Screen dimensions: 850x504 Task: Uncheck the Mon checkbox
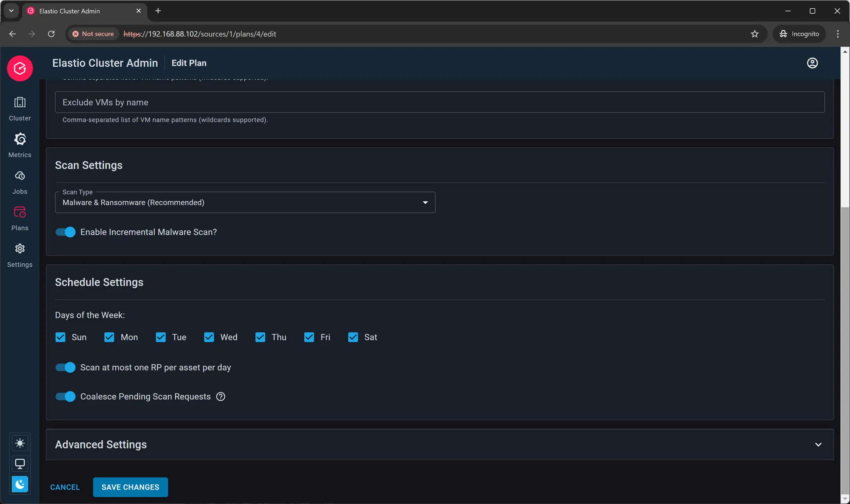pos(109,337)
